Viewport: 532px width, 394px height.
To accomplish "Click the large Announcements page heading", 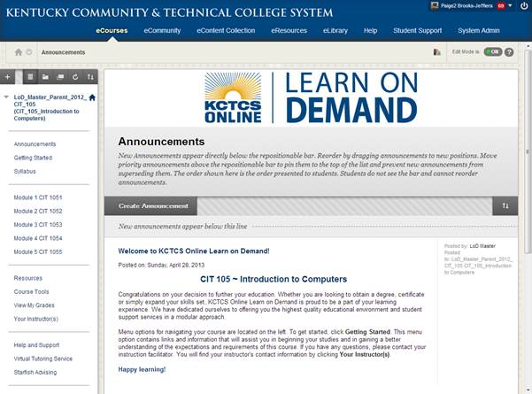I will (161, 142).
